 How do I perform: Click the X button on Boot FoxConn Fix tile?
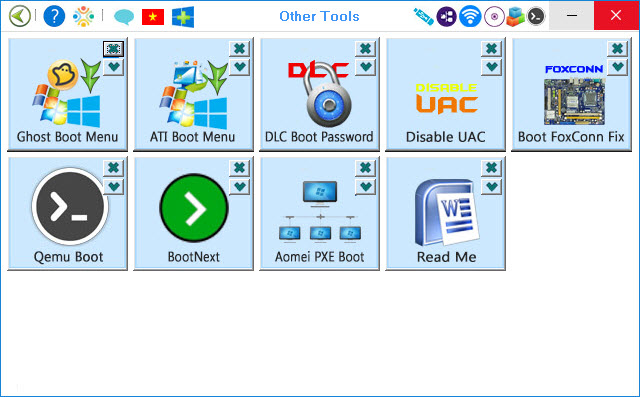click(618, 49)
